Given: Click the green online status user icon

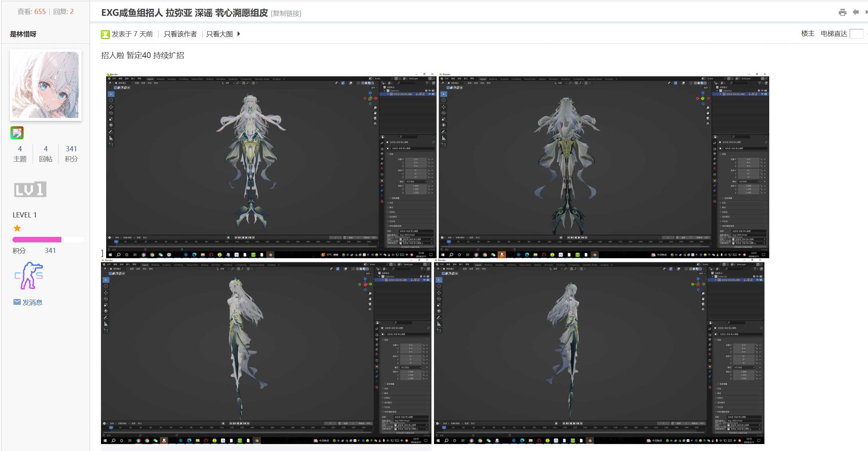Looking at the screenshot, I should coord(105,34).
